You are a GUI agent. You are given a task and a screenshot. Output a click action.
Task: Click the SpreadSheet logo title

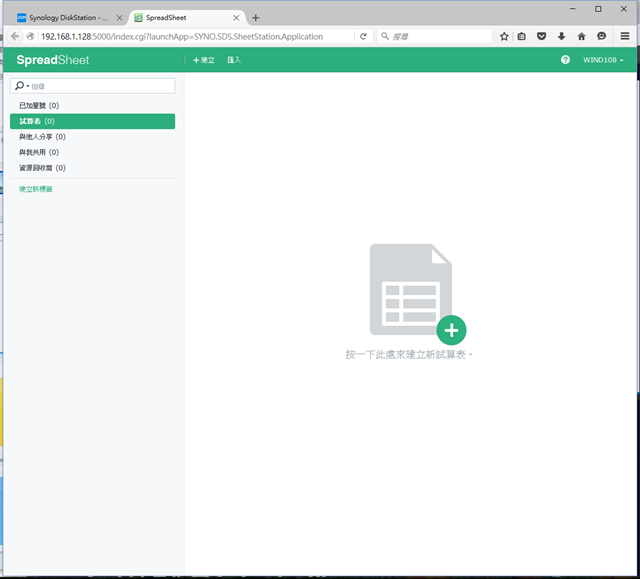click(53, 60)
